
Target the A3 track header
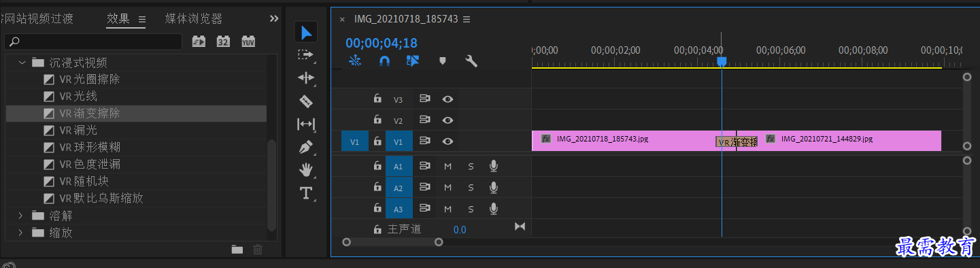click(399, 210)
